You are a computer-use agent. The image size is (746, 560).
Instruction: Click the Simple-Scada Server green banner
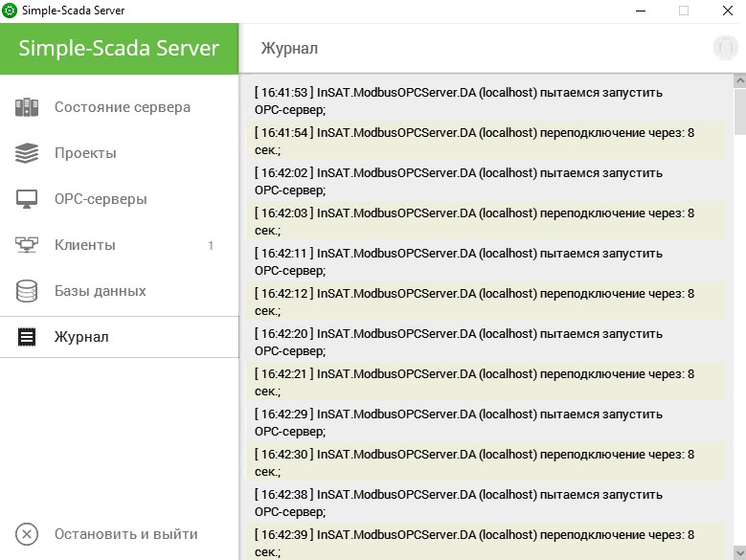coord(119,49)
